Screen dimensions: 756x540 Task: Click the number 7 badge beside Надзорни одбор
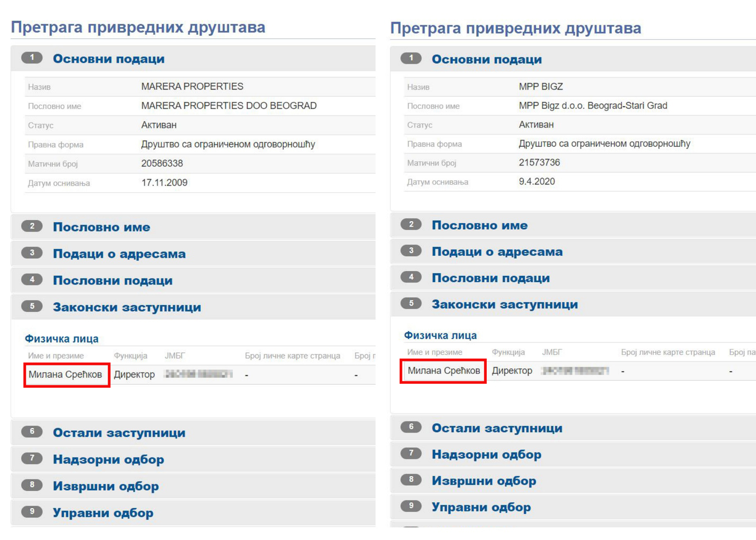click(x=32, y=459)
